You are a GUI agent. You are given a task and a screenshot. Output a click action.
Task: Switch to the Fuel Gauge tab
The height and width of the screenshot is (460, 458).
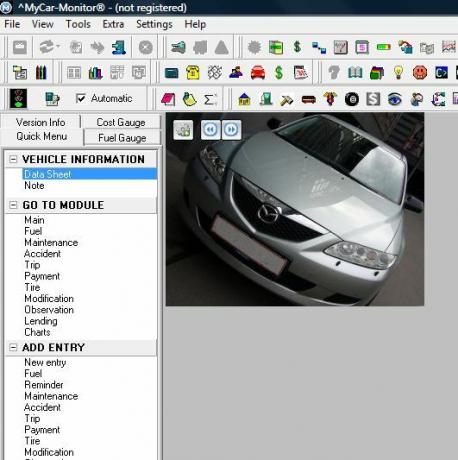coord(122,138)
